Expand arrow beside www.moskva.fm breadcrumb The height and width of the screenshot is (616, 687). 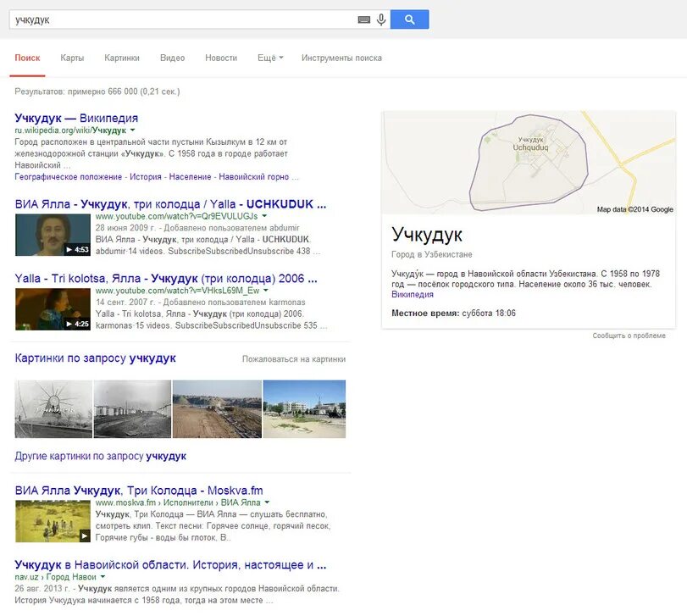(x=267, y=502)
